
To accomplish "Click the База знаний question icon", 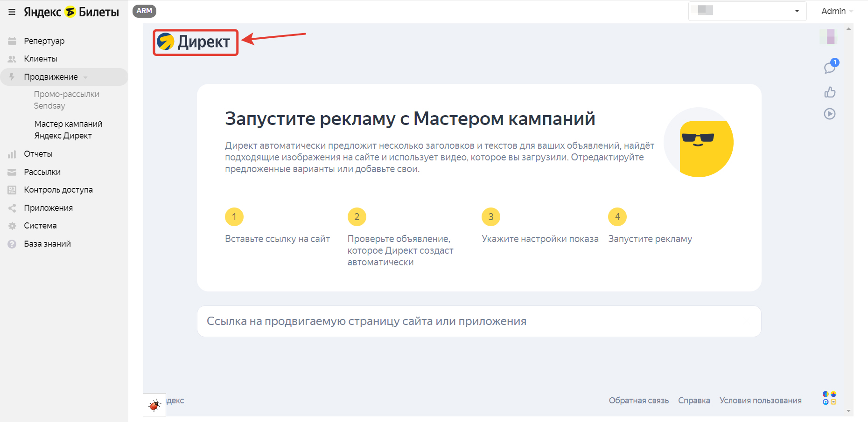I will tap(12, 244).
